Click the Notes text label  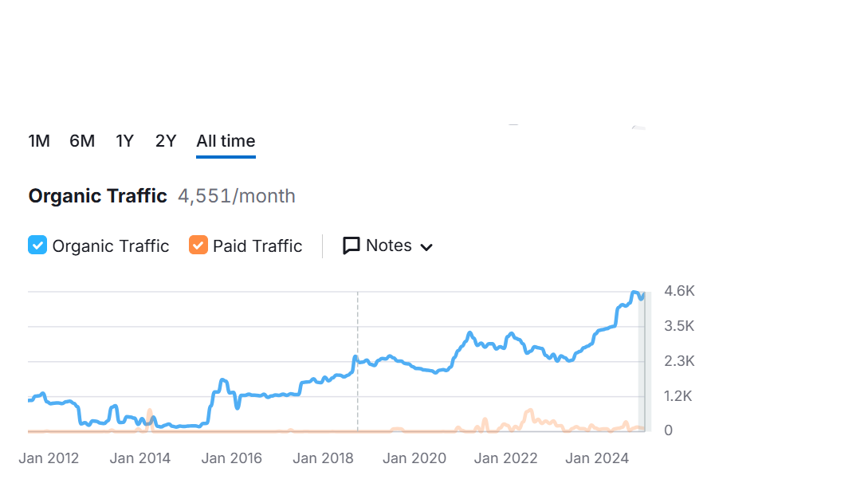click(389, 246)
